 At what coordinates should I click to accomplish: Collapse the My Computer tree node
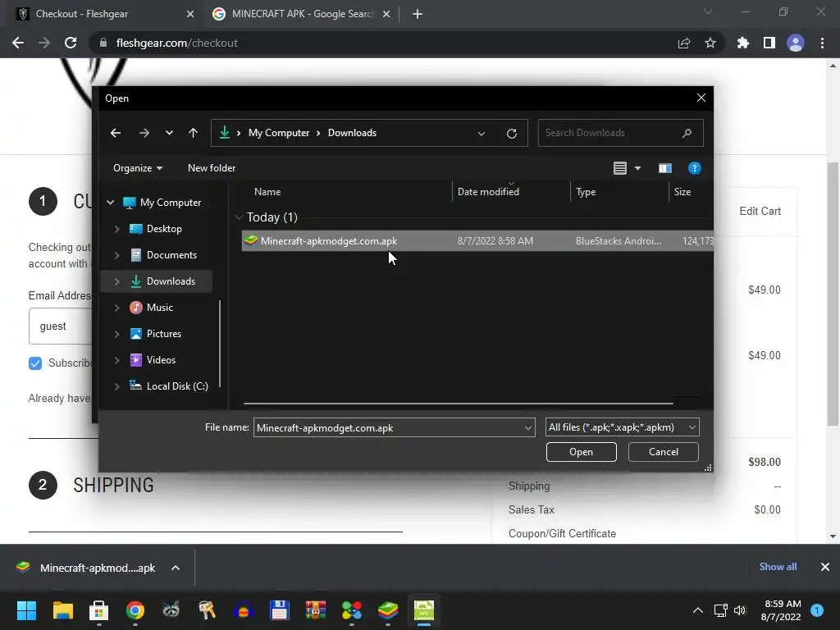click(111, 203)
